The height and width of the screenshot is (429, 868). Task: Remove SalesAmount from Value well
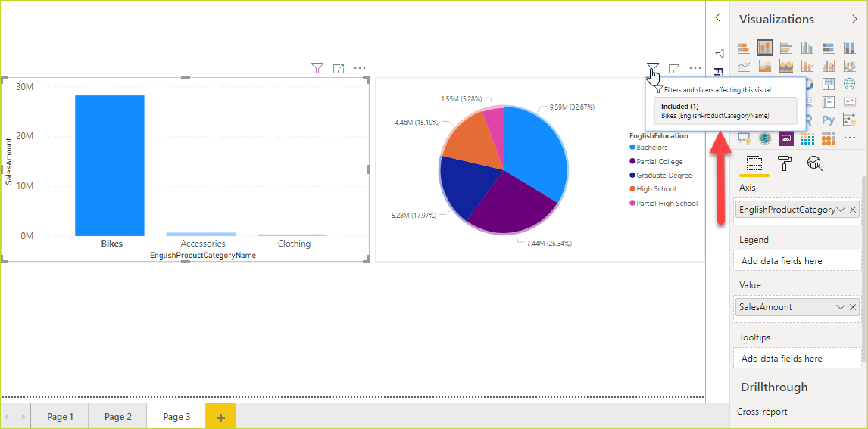pos(853,307)
